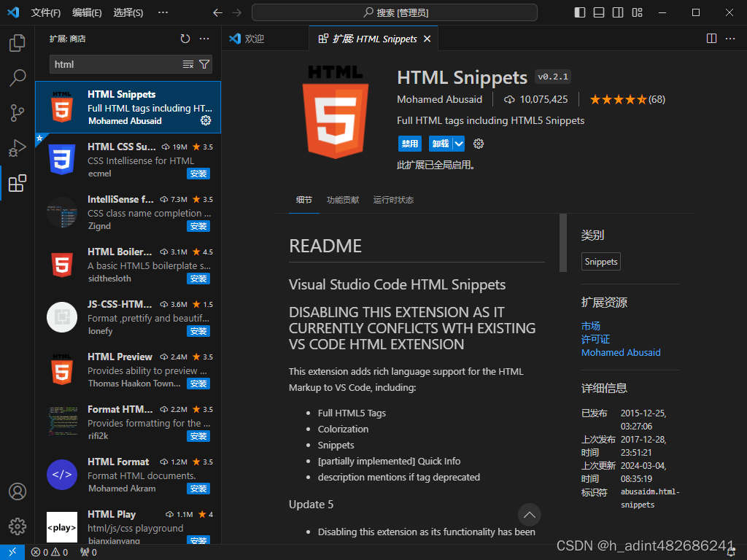Open the editor more actions menu top right

coord(731,39)
